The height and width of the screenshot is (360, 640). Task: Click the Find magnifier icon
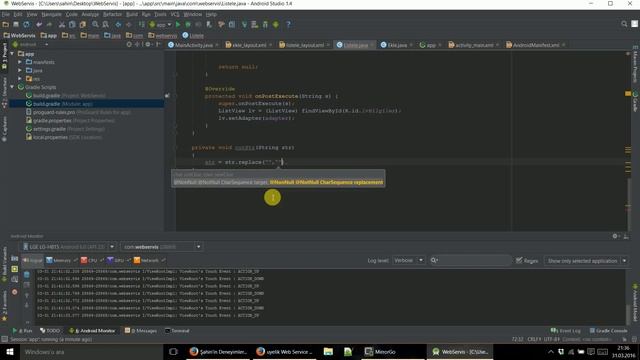95,24
